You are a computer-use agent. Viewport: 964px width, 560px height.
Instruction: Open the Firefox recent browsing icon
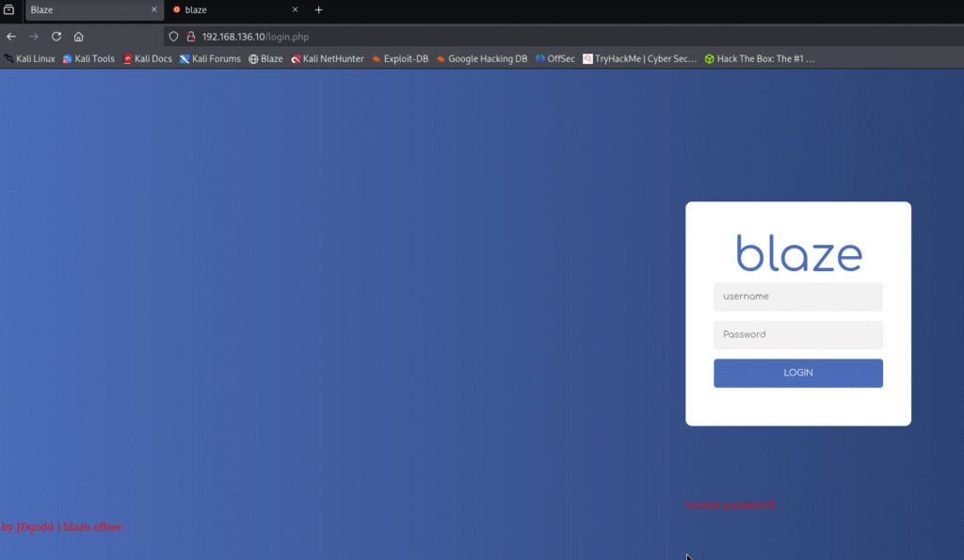coord(8,9)
